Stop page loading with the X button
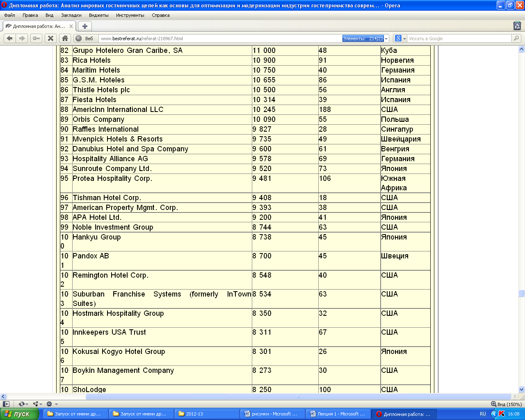The width and height of the screenshot is (525, 420). (50, 38)
